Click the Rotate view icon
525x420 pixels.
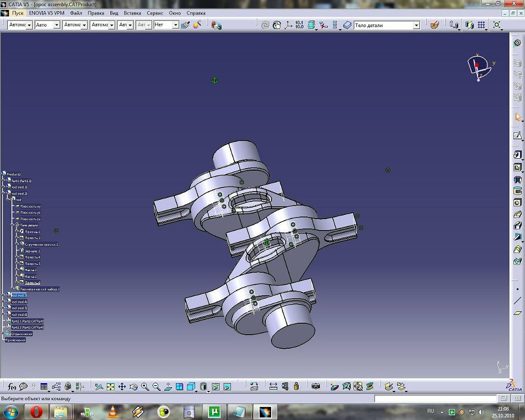tap(134, 387)
